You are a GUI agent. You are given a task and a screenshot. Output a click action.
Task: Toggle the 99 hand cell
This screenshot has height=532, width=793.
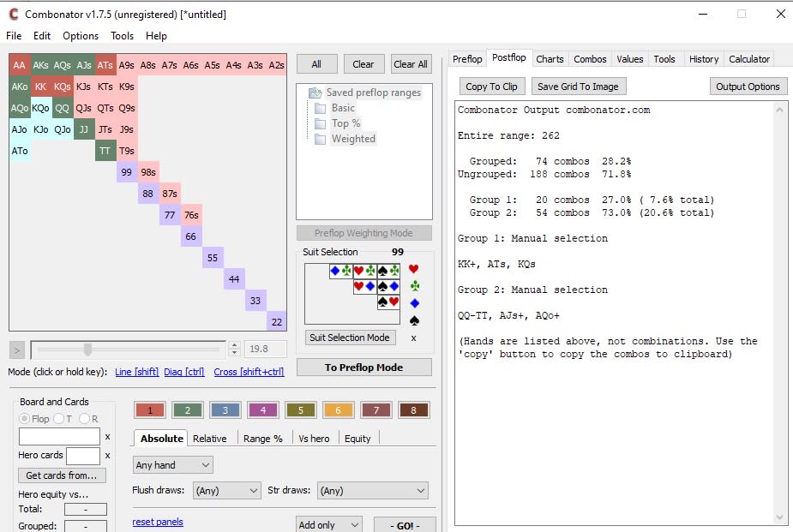click(x=126, y=172)
